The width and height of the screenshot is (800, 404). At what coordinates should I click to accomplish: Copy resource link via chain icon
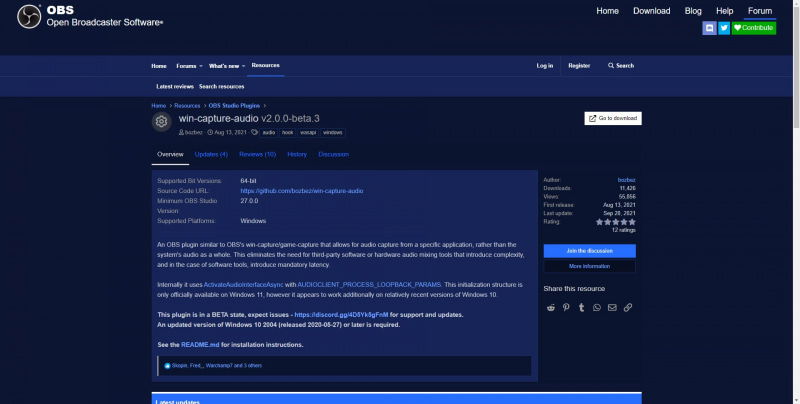tap(628, 307)
